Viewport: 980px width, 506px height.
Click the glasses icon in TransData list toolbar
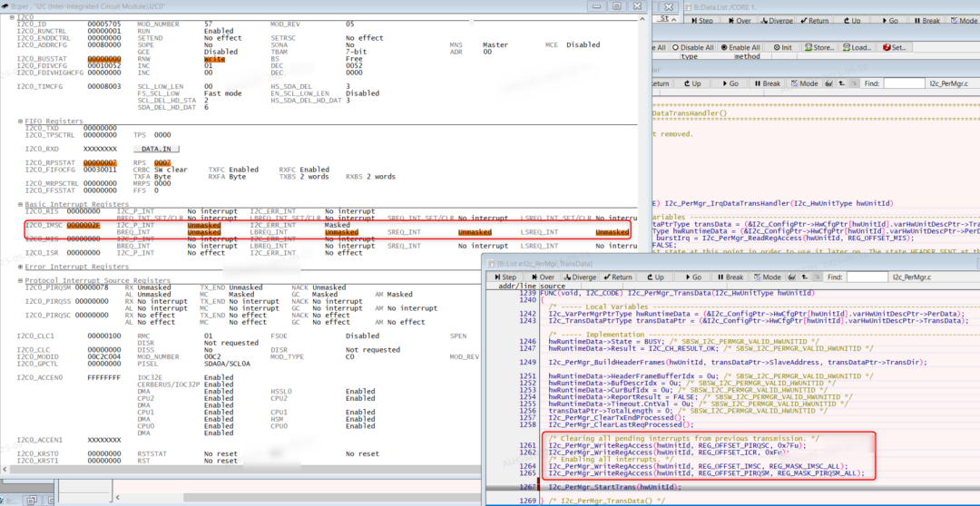click(x=791, y=277)
